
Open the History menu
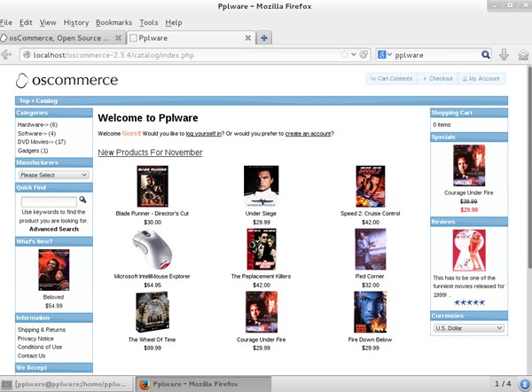(76, 22)
